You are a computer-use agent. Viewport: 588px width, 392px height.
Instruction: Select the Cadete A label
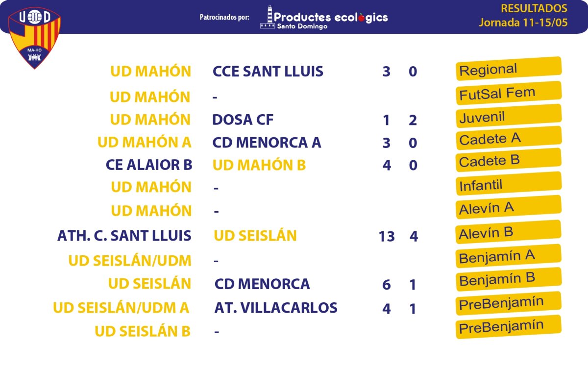[509, 138]
